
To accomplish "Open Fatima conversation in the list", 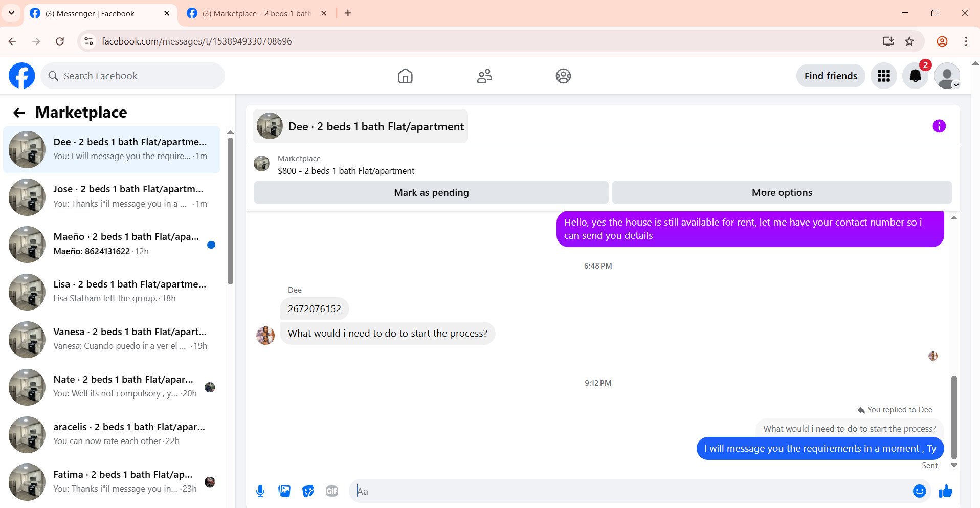I will (x=112, y=482).
